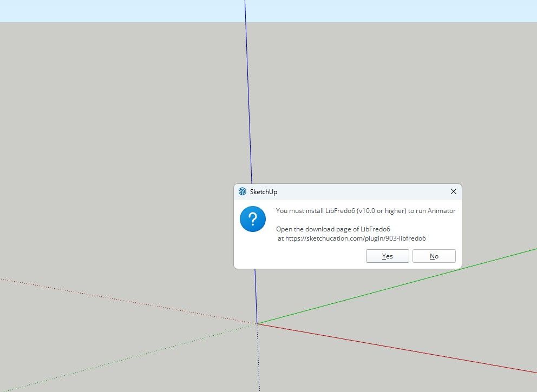Click the "SketchUp" dialog title text
537x392 pixels.
click(x=264, y=191)
